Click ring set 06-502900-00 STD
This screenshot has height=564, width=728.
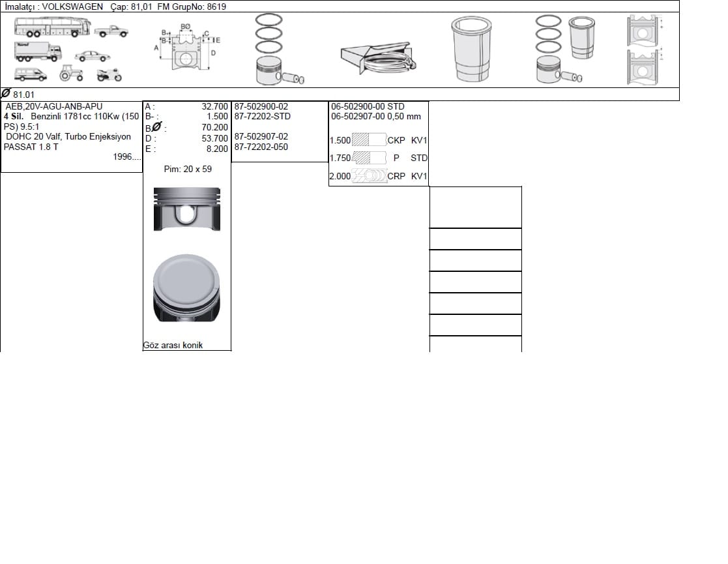(x=368, y=106)
